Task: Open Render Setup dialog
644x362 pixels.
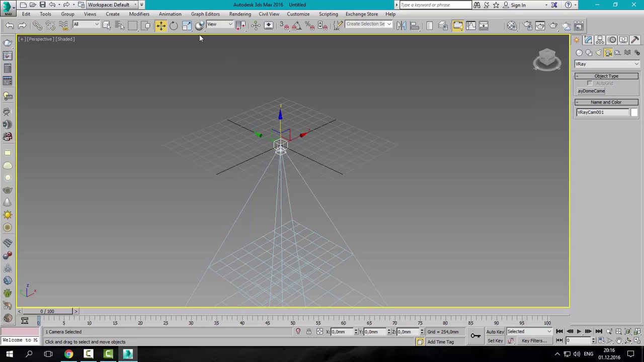Action: 527,26
